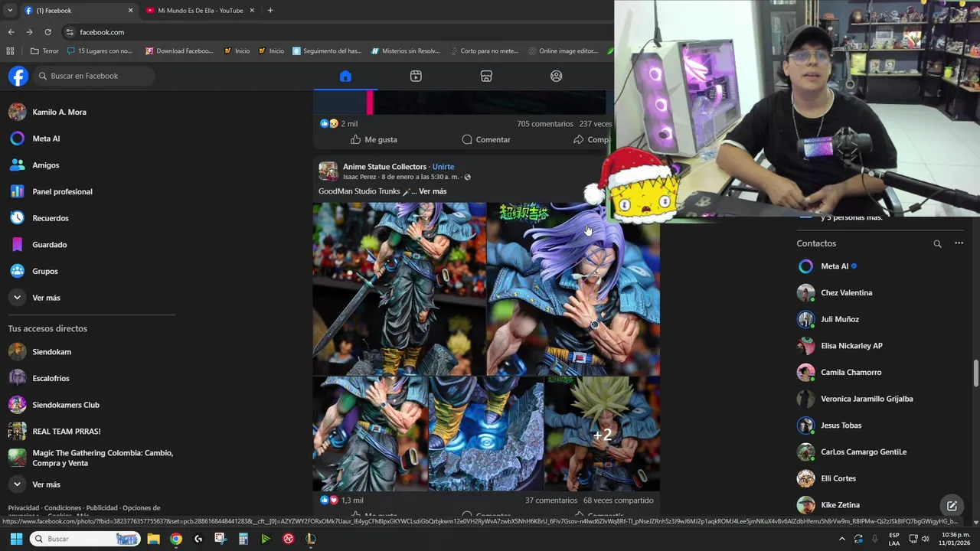
Task: Show hidden system tray icons
Action: point(842,539)
